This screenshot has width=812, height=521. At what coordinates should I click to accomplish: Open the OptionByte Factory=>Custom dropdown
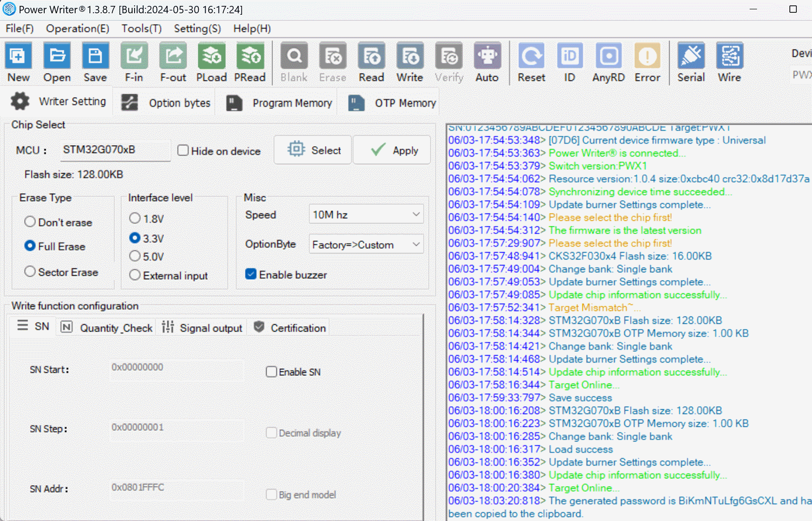click(x=366, y=244)
